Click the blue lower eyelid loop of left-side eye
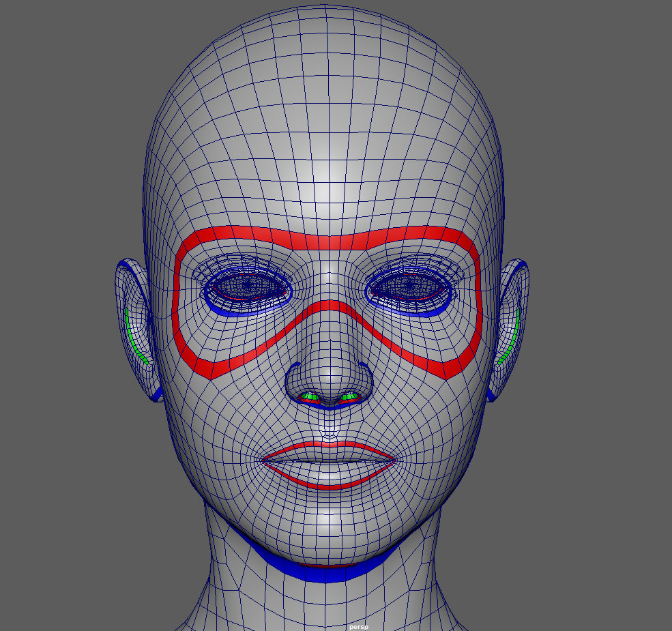 pyautogui.click(x=244, y=310)
